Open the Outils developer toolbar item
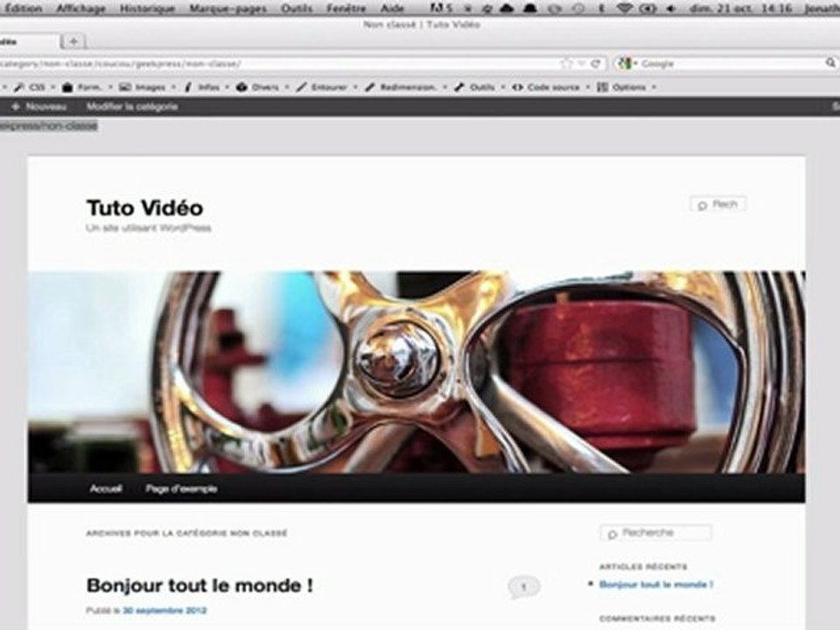Viewport: 840px width, 630px height. tap(474, 87)
